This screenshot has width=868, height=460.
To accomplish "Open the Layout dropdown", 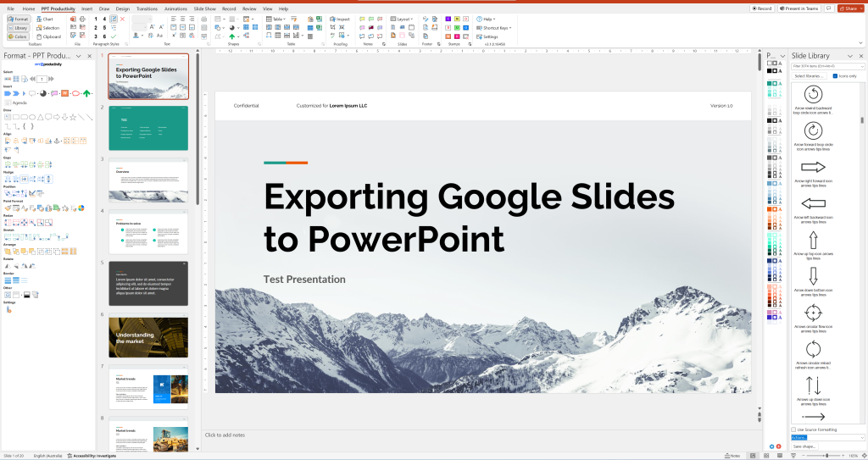I will pyautogui.click(x=402, y=19).
